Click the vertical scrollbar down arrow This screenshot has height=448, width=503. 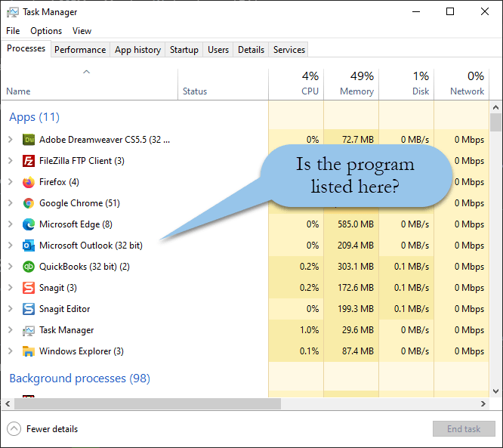pos(495,391)
